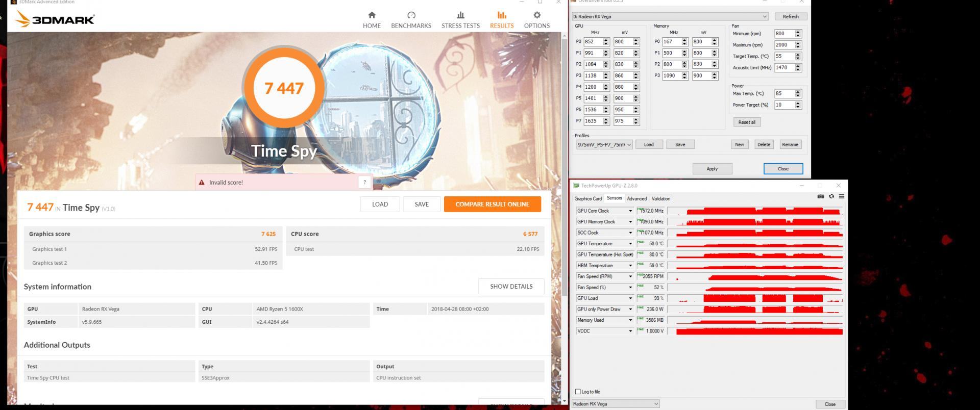The image size is (980, 410).
Task: Open the GPU Core Clock sensor dropdown
Action: 630,211
